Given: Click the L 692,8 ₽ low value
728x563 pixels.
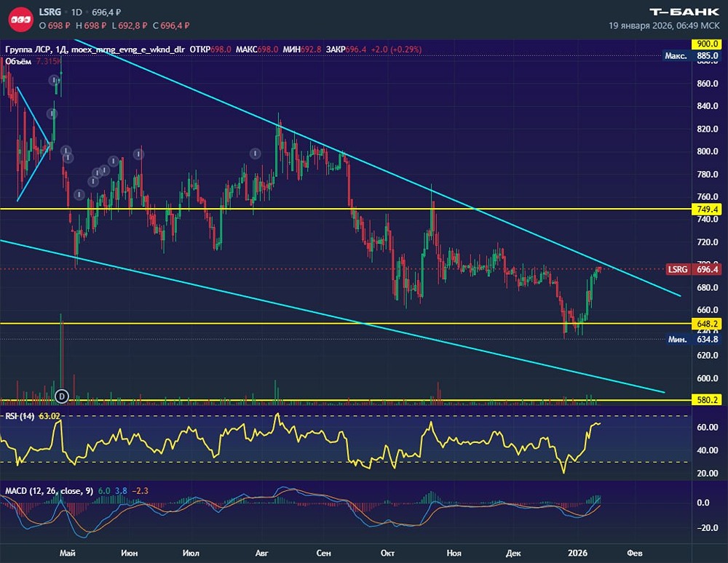Looking at the screenshot, I should (130, 25).
